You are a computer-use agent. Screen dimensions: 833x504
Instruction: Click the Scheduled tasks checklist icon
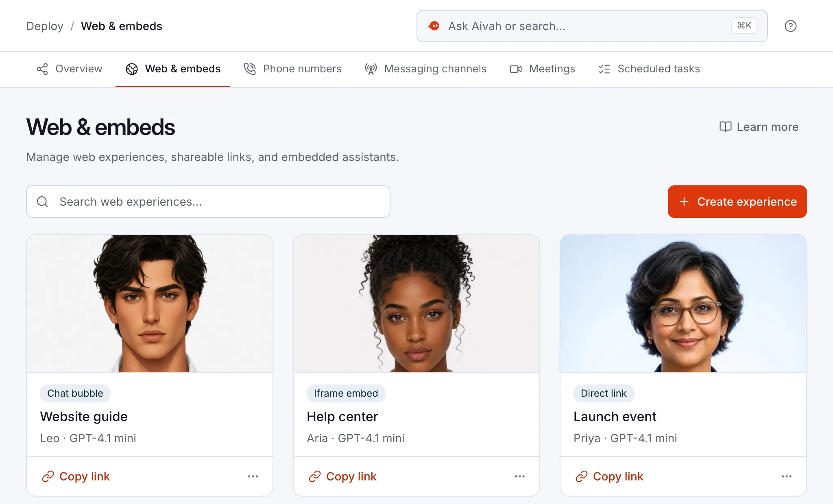pos(604,69)
